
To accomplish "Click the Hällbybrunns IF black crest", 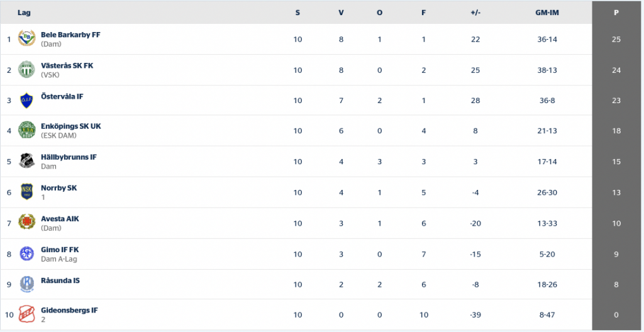I will [x=26, y=161].
